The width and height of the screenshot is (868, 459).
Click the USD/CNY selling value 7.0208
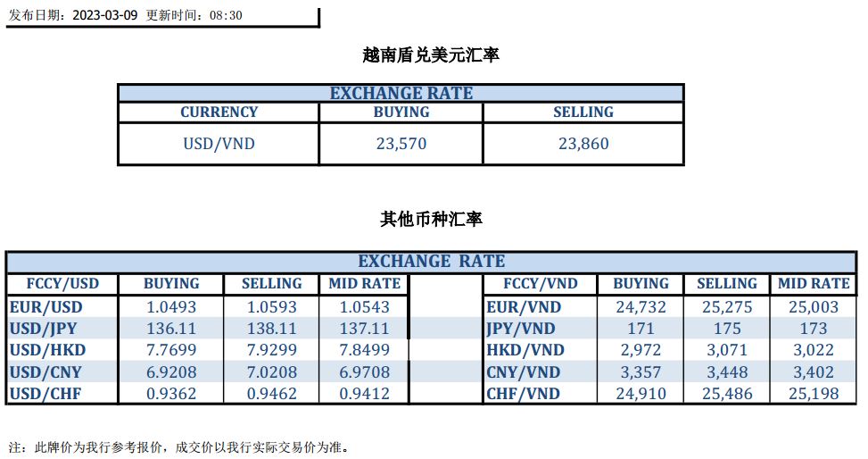pyautogui.click(x=271, y=371)
